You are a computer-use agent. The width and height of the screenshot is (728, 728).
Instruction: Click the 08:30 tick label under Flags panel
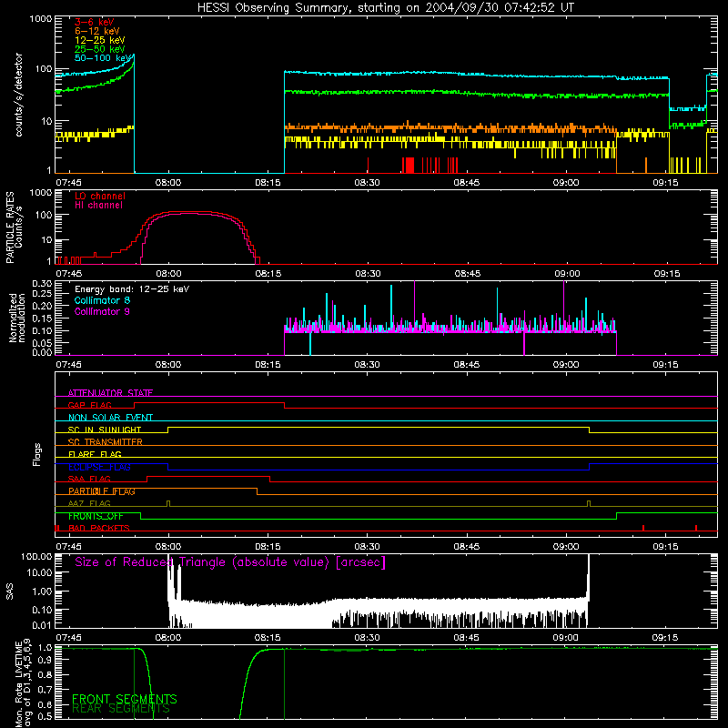367,547
